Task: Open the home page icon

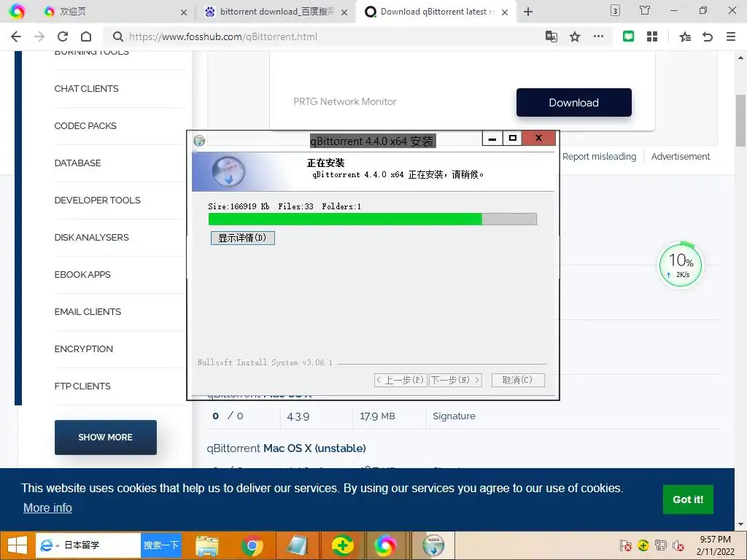Action: point(86,36)
